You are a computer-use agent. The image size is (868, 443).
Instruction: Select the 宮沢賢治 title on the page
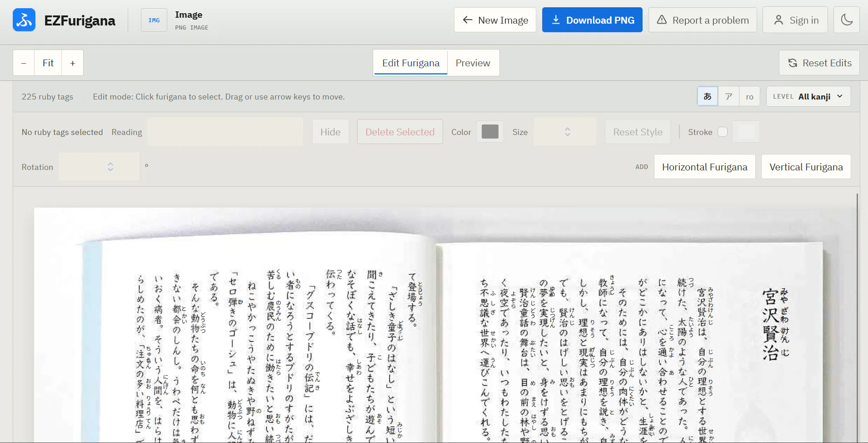(x=771, y=324)
